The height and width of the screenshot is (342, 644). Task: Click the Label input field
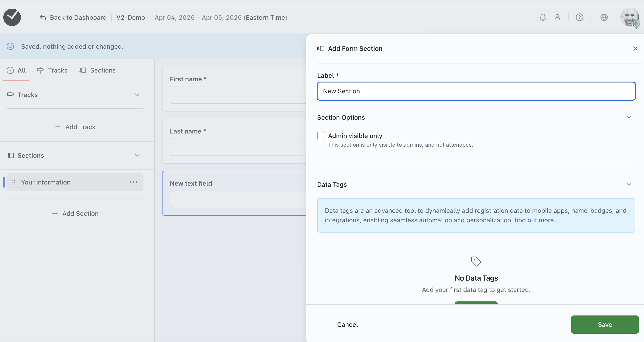pos(476,91)
